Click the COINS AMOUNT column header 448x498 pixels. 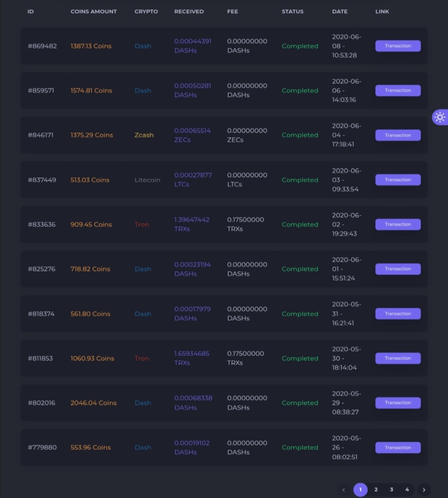pos(94,12)
